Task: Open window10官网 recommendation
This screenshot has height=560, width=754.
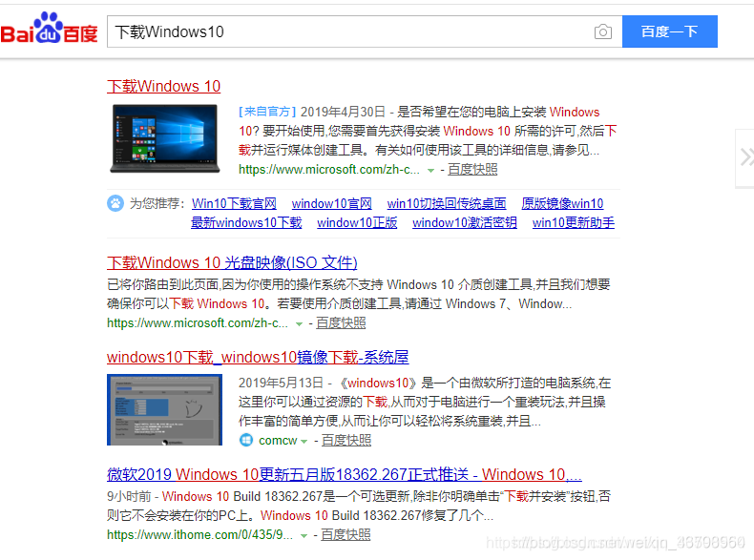Action: point(332,204)
